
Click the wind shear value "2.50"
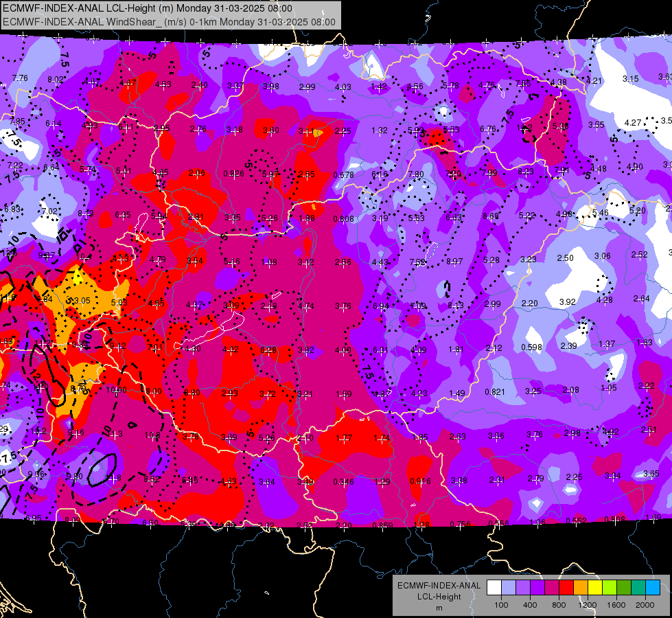click(566, 257)
